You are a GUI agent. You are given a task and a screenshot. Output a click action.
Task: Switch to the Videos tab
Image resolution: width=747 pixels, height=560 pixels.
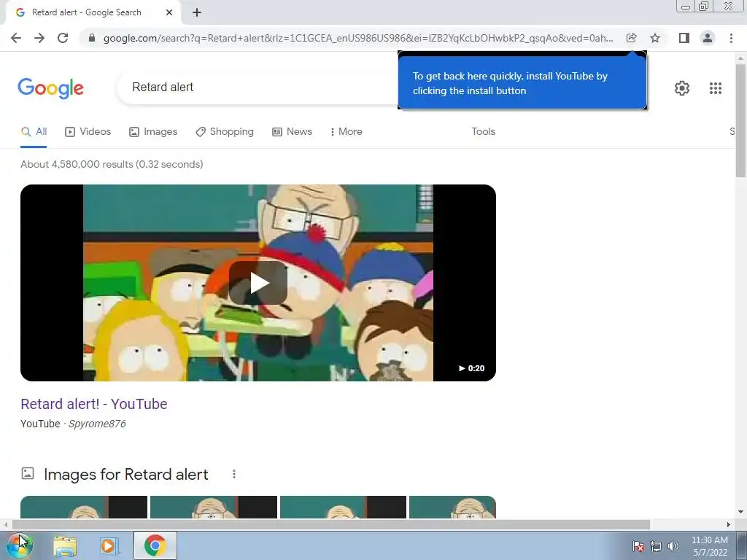[88, 132]
